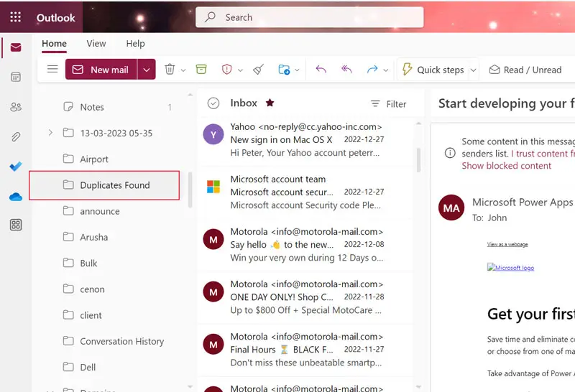Screen dimensions: 575x392
Task: Click the Reply arrow icon
Action: 321,69
